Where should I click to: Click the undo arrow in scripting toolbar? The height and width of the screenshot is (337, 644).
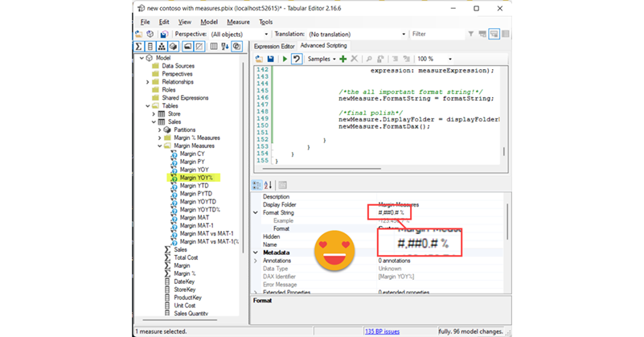[x=297, y=60]
